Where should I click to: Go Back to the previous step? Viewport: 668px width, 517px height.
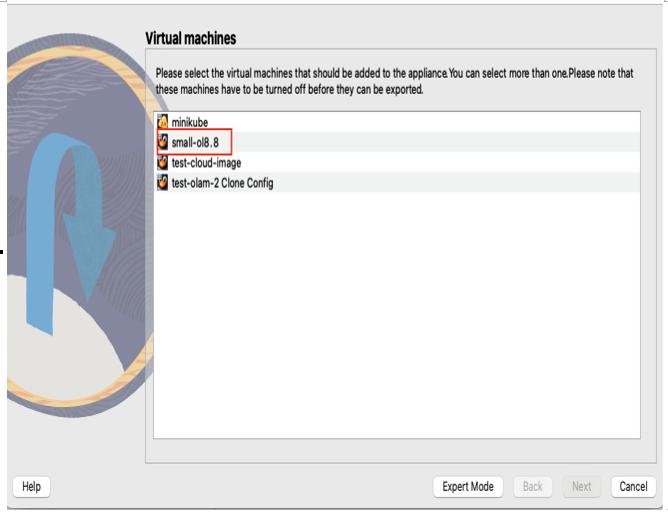click(533, 486)
